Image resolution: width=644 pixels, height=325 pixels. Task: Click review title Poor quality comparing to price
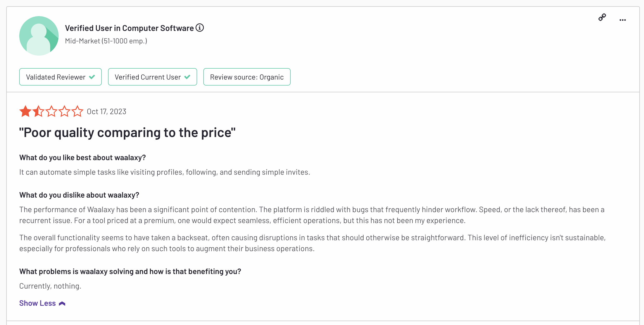pos(128,133)
